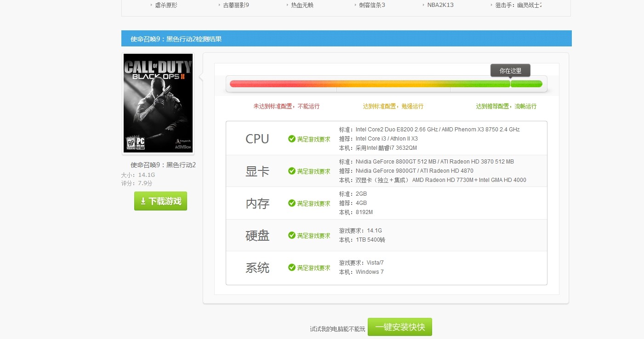Click the 你在这里 marker tooltip
This screenshot has width=644, height=339.
point(510,71)
